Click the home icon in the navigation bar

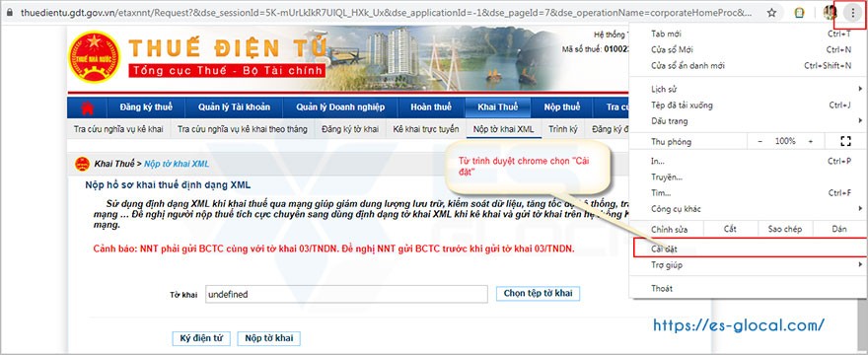(87, 107)
